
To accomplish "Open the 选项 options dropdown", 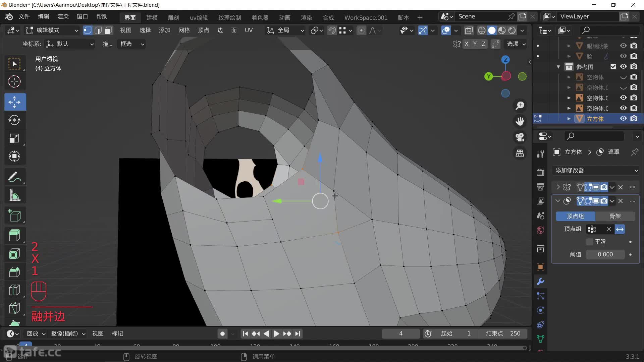I will [x=516, y=44].
